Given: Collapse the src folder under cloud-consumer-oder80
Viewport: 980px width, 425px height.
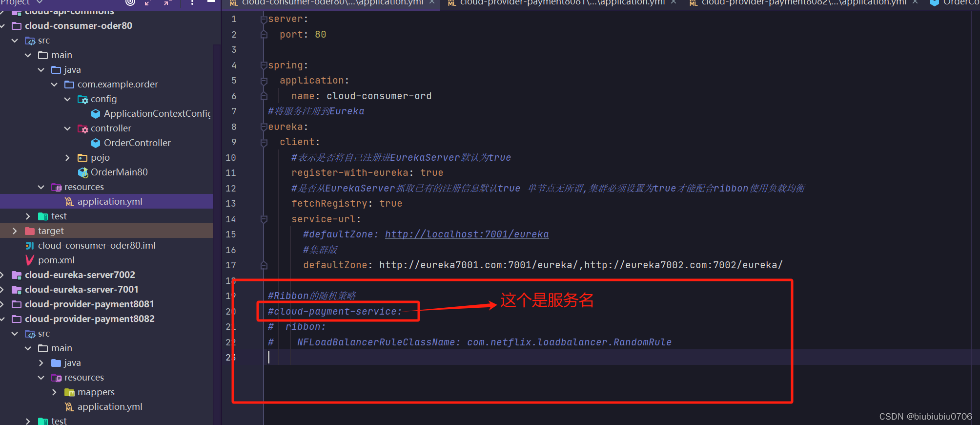Looking at the screenshot, I should (15, 41).
